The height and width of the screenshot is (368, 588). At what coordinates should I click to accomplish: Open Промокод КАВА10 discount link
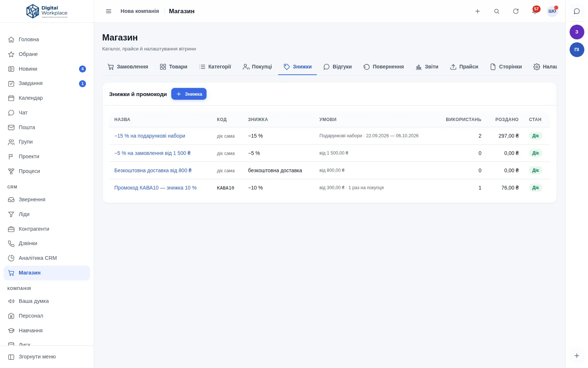point(155,188)
